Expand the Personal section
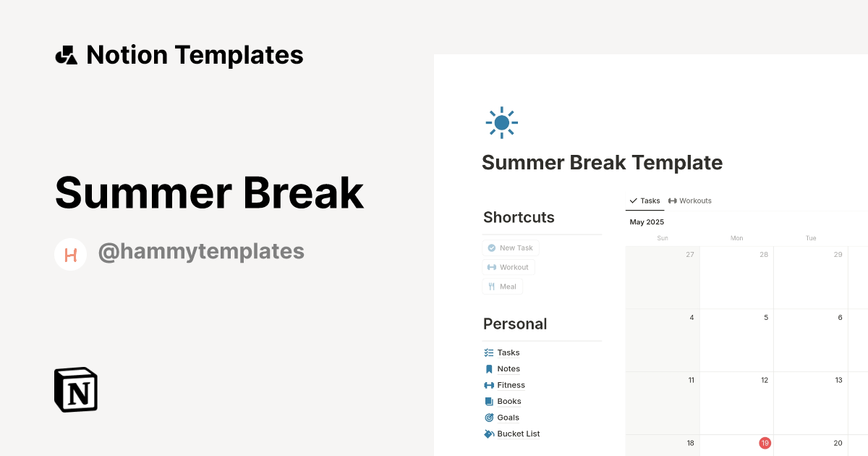 coord(515,324)
